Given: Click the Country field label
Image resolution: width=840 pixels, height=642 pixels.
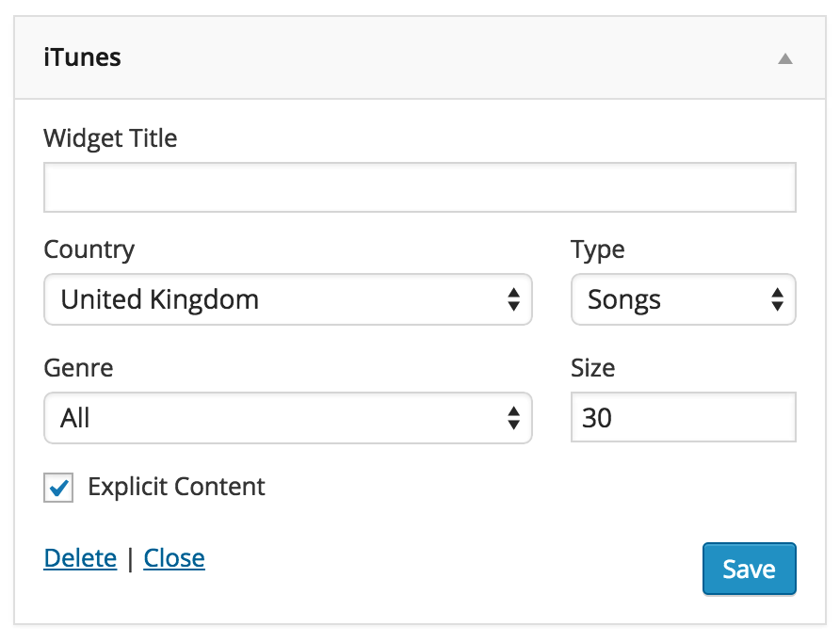Looking at the screenshot, I should coord(89,250).
